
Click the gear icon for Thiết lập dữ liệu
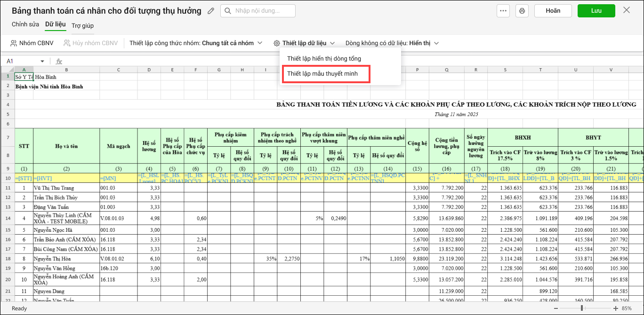click(276, 43)
